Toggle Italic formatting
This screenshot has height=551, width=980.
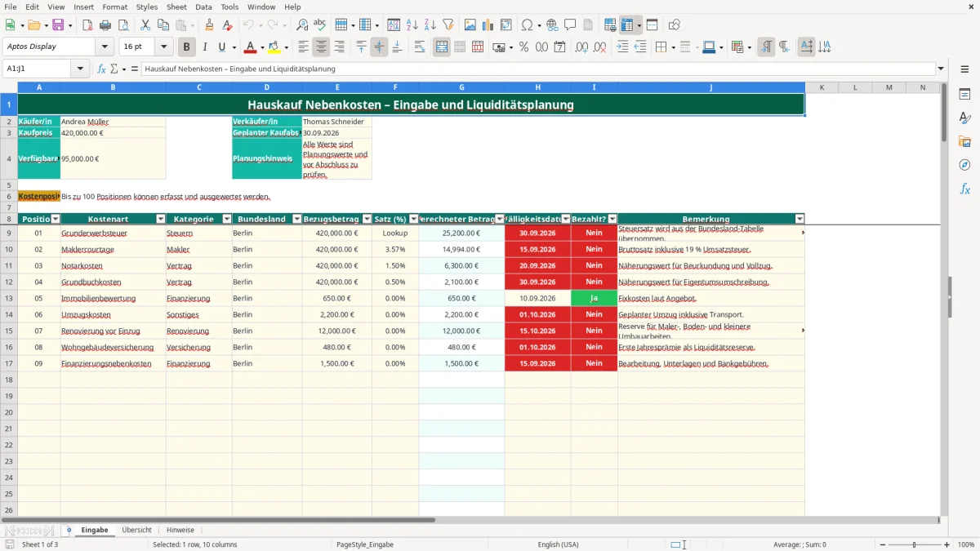[204, 47]
